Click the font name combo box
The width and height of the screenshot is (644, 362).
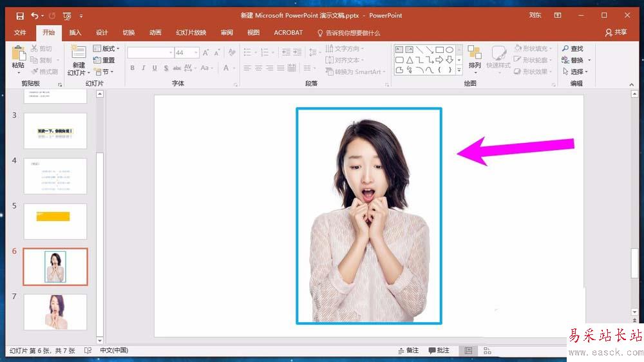[150, 53]
